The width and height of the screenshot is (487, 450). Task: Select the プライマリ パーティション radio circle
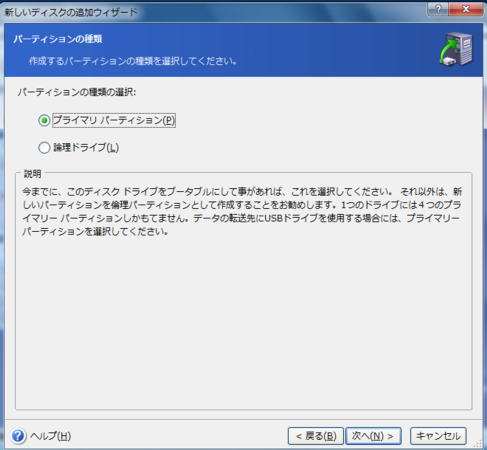pos(44,120)
